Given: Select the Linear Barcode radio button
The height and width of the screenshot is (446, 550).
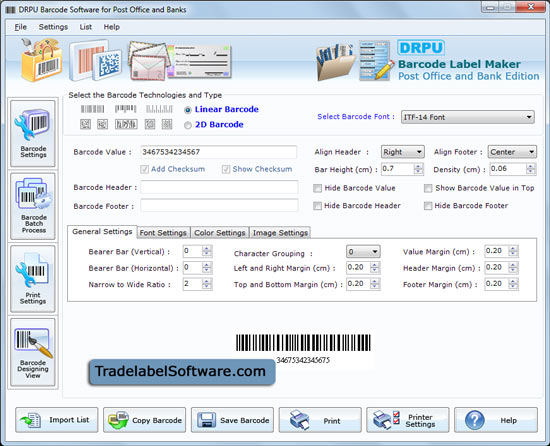Looking at the screenshot, I should pyautogui.click(x=188, y=110).
